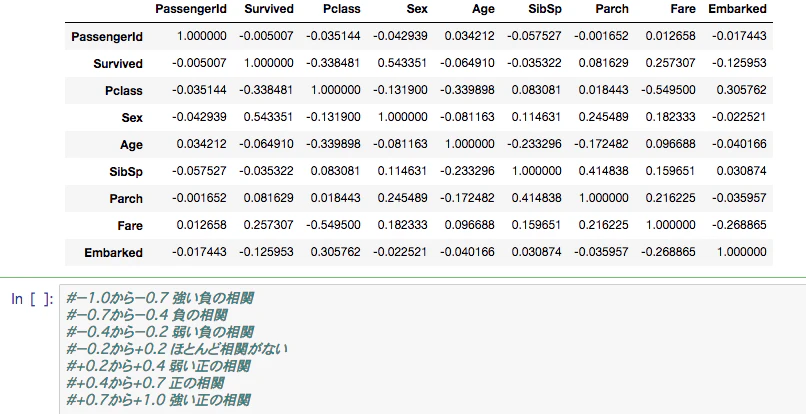Viewport: 806px width, 414px height.
Task: Click comment line '#+0.2から+0.4 弱い正の相関'
Action: pos(158,366)
